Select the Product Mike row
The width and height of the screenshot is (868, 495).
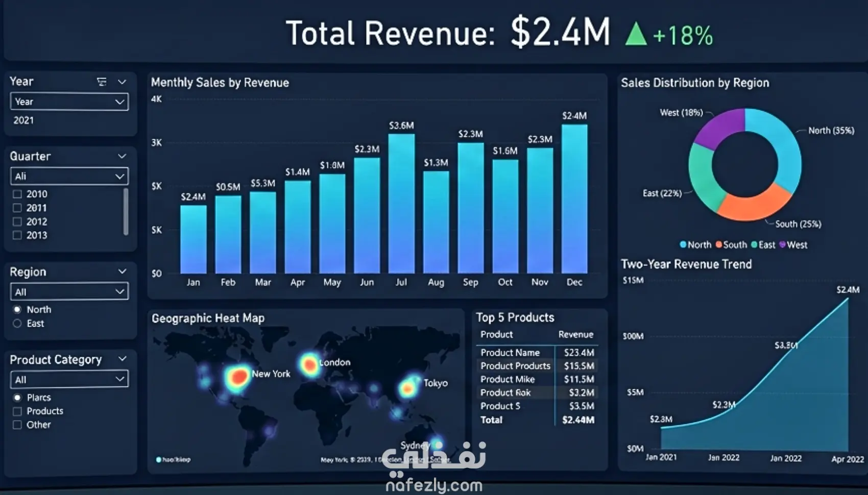point(537,379)
